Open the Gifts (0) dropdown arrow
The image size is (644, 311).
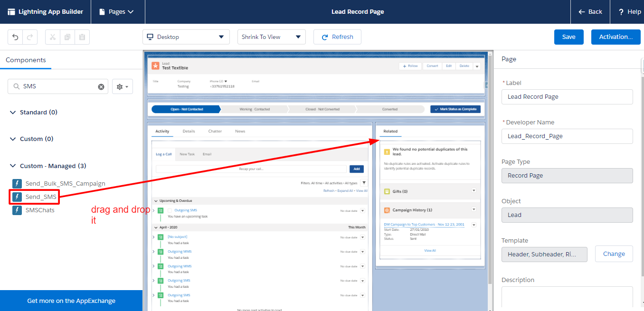coord(474,190)
